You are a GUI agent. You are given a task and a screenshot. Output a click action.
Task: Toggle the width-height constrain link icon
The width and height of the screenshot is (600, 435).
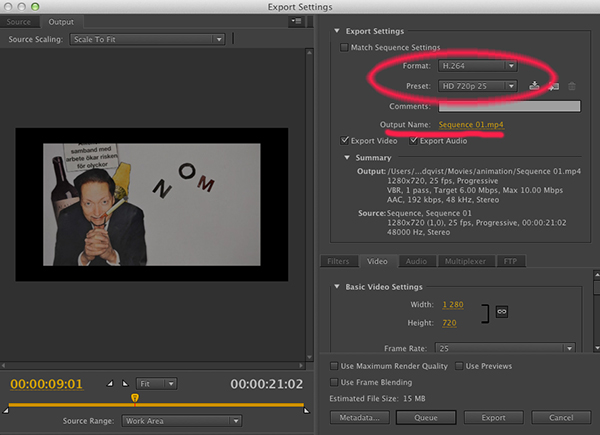tap(502, 311)
